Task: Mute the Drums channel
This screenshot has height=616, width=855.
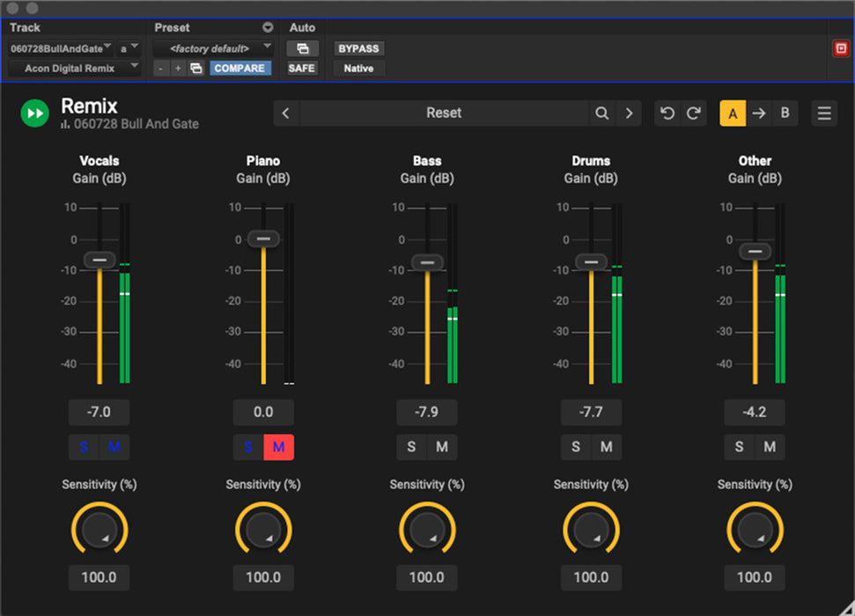Action: [606, 447]
